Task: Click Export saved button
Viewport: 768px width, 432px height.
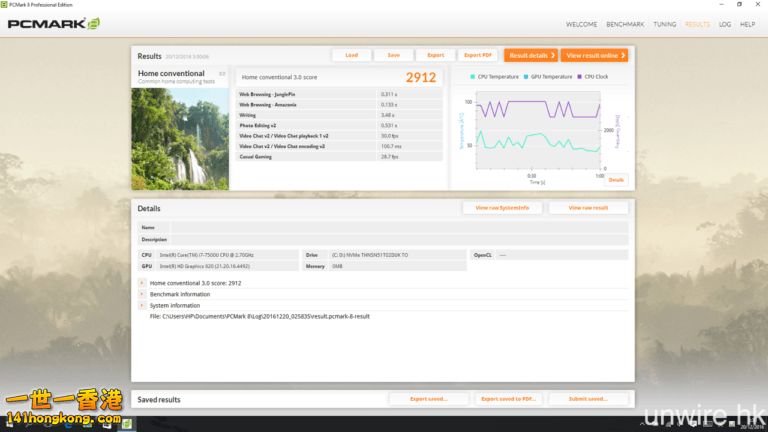Action: pos(429,399)
